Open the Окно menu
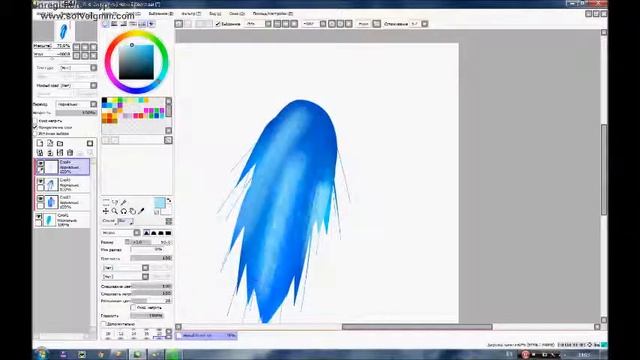Image resolution: width=640 pixels, height=360 pixels. pos(237,13)
